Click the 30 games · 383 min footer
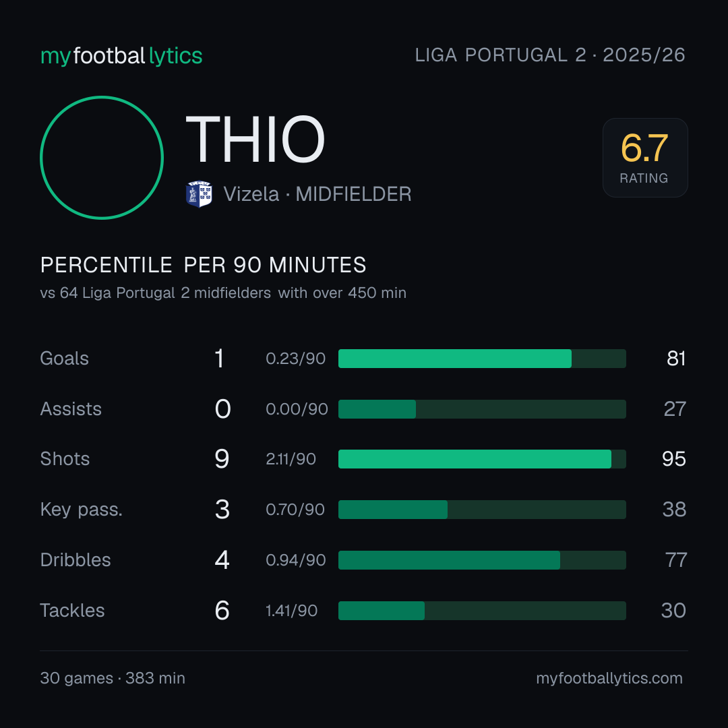728x728 pixels. coord(113,678)
